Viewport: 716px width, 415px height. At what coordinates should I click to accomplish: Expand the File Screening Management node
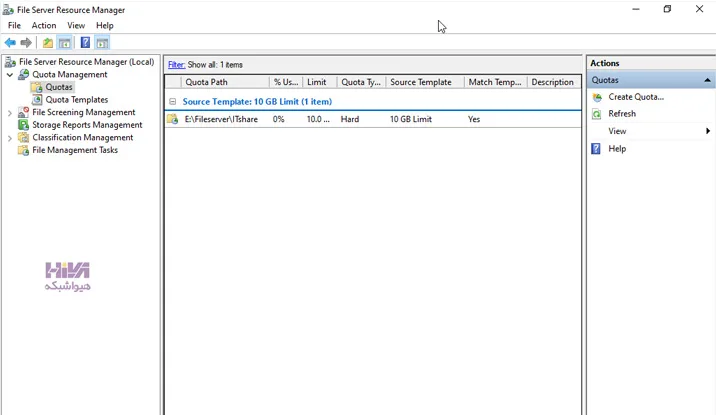coord(10,112)
